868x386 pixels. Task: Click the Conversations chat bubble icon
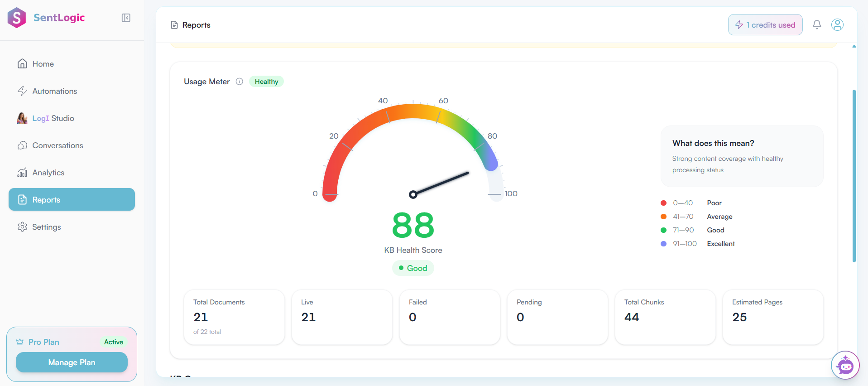coord(22,145)
